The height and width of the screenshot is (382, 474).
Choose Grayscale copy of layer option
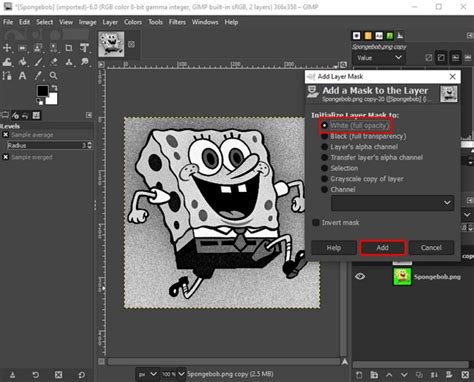click(362, 179)
